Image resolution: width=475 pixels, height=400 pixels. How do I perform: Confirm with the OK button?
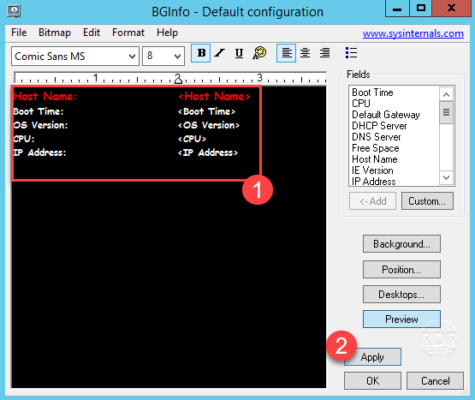(373, 381)
